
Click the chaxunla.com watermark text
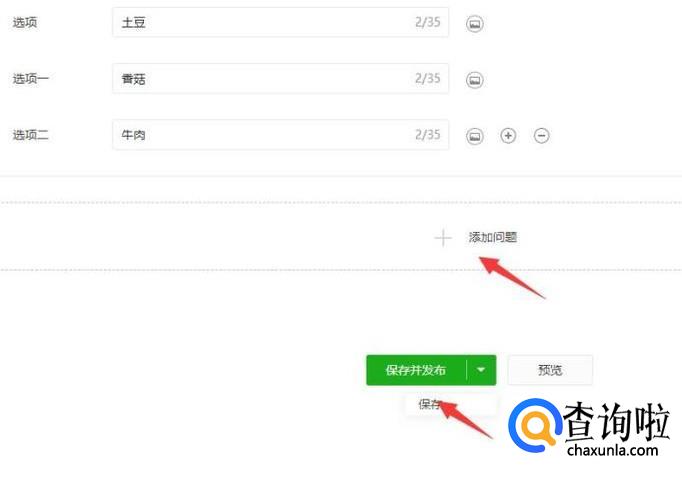tap(612, 450)
